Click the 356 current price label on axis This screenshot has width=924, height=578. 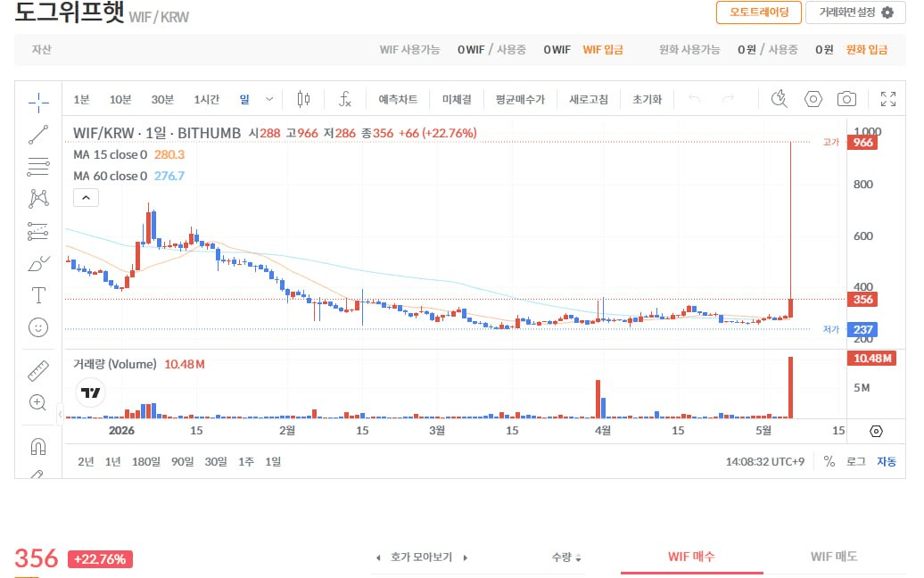[x=862, y=300]
